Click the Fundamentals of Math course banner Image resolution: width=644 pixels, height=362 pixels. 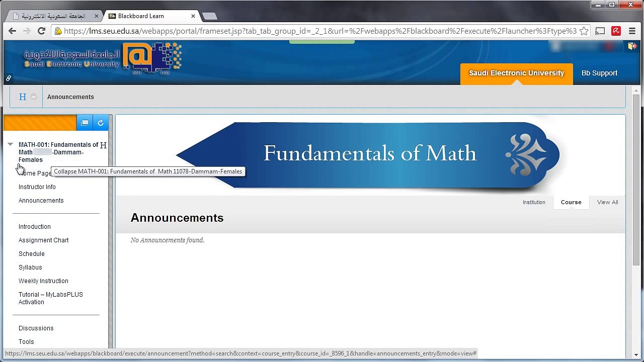(368, 155)
